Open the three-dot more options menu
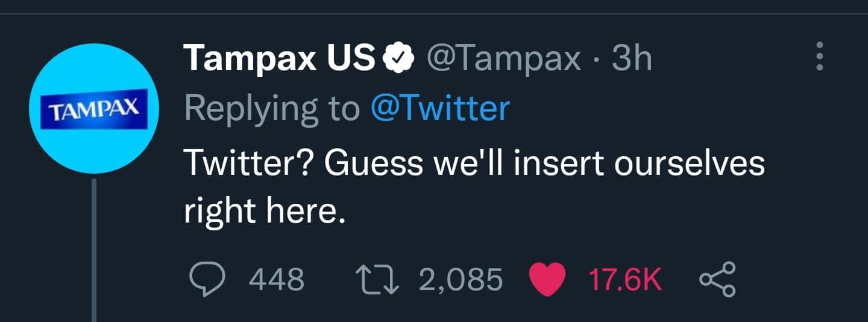This screenshot has height=322, width=868. pos(819,58)
